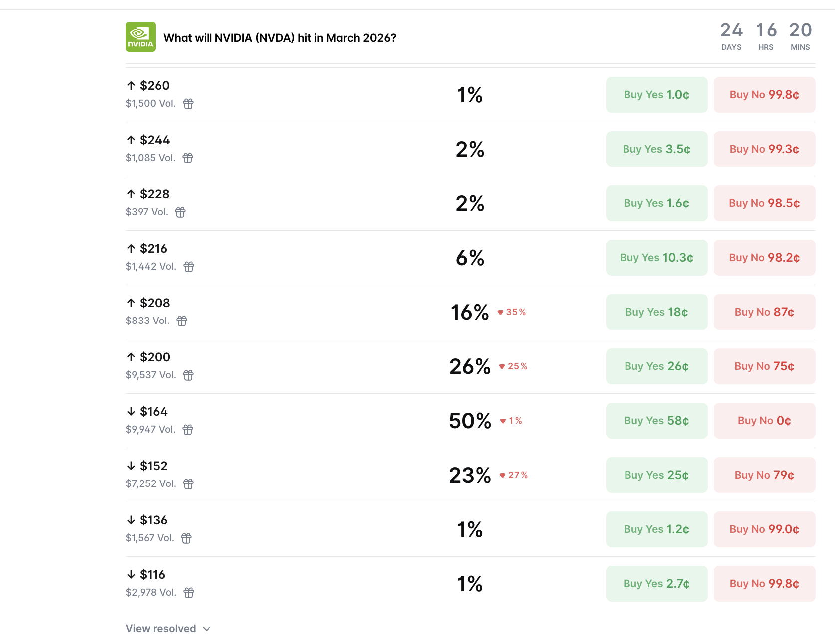Click Buy No 99.3¢ for $244

click(764, 149)
